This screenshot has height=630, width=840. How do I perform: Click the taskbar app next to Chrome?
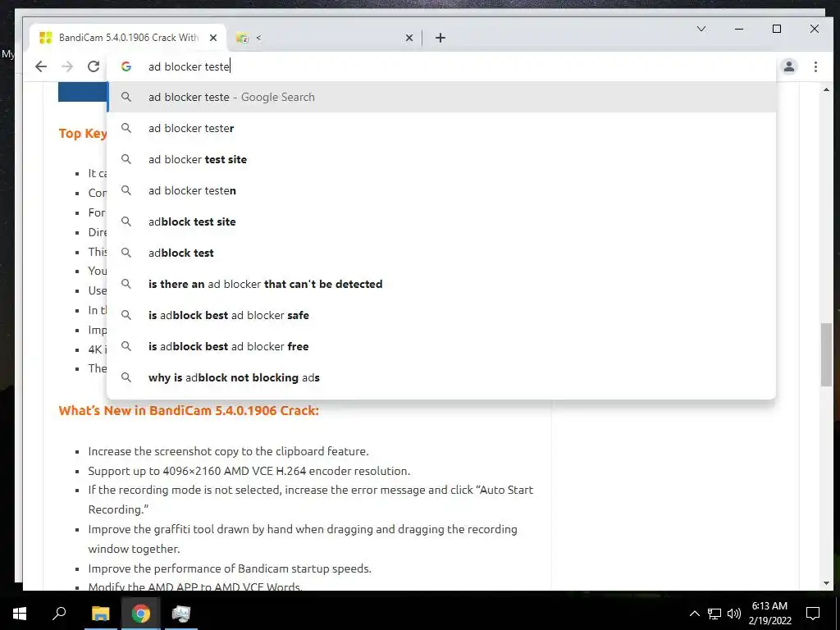[181, 614]
